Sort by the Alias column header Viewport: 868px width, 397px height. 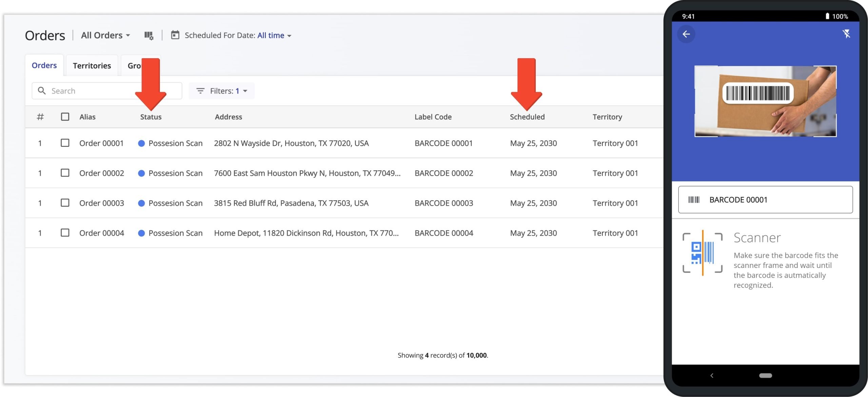coord(87,117)
